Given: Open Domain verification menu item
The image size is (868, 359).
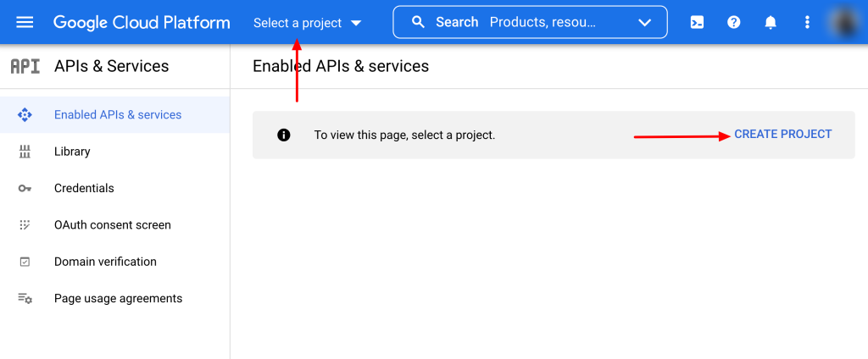Looking at the screenshot, I should [115, 262].
